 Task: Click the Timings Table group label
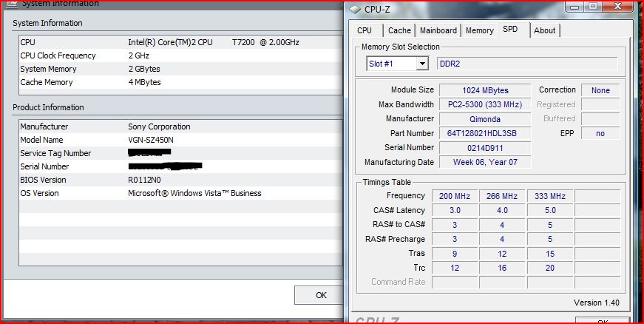coord(387,182)
